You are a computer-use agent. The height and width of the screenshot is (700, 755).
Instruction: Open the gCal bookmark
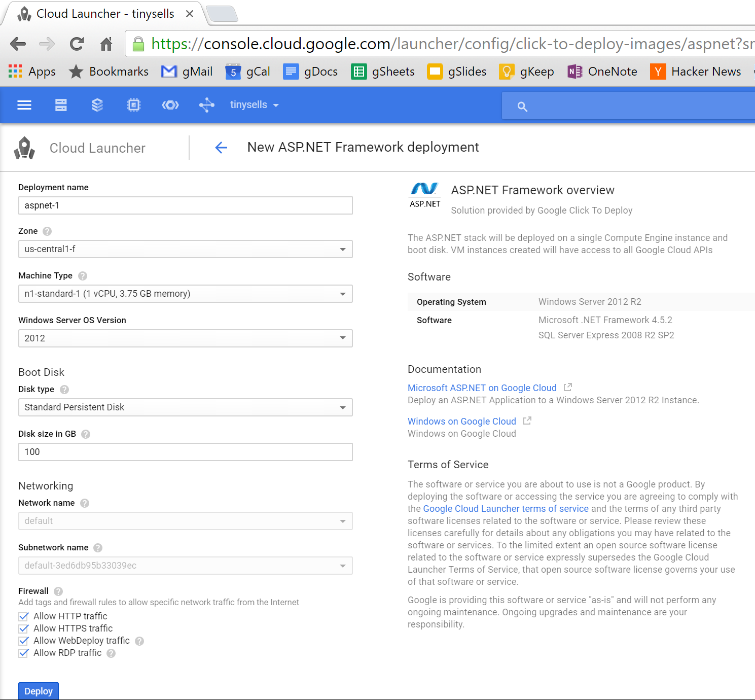[x=248, y=72]
